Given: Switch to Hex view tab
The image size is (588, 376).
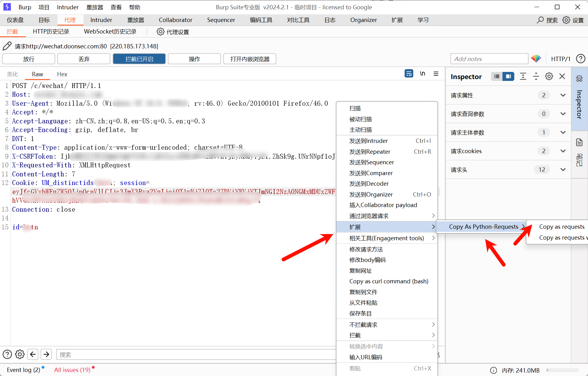Looking at the screenshot, I should tap(62, 74).
